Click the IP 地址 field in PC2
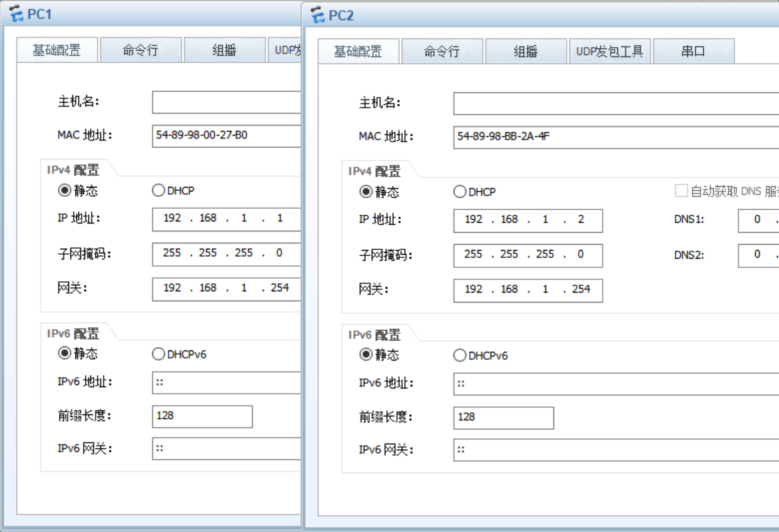This screenshot has height=532, width=779. [528, 220]
